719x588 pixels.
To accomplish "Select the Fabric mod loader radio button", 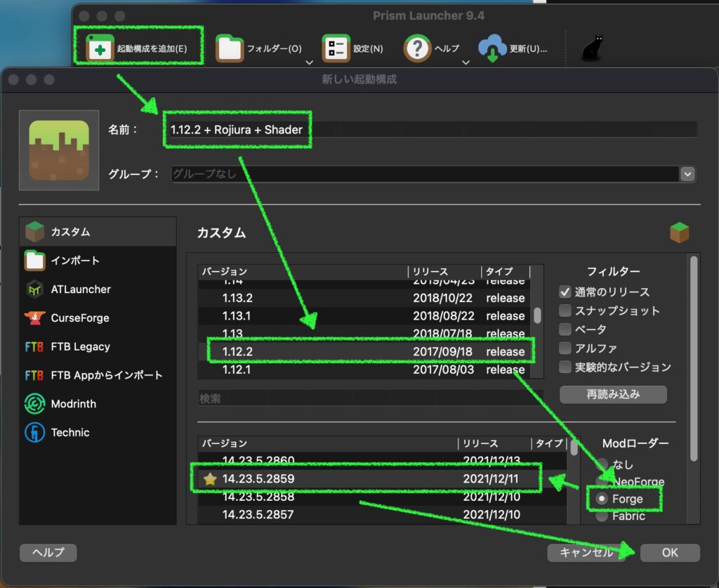I will (602, 516).
